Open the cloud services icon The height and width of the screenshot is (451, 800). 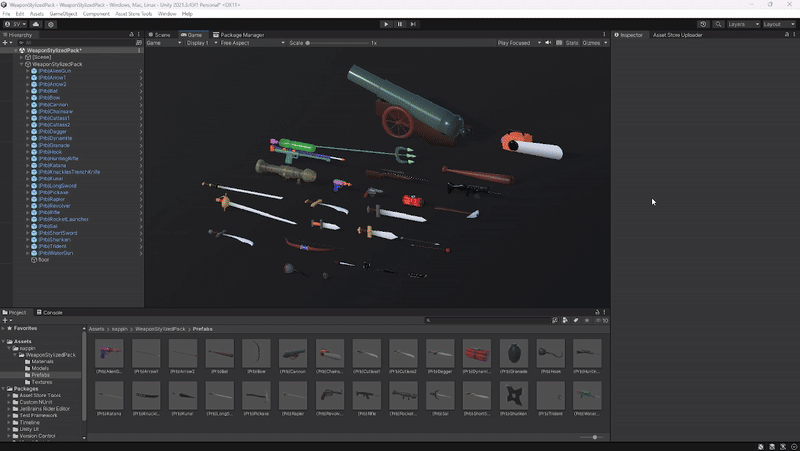click(x=36, y=24)
